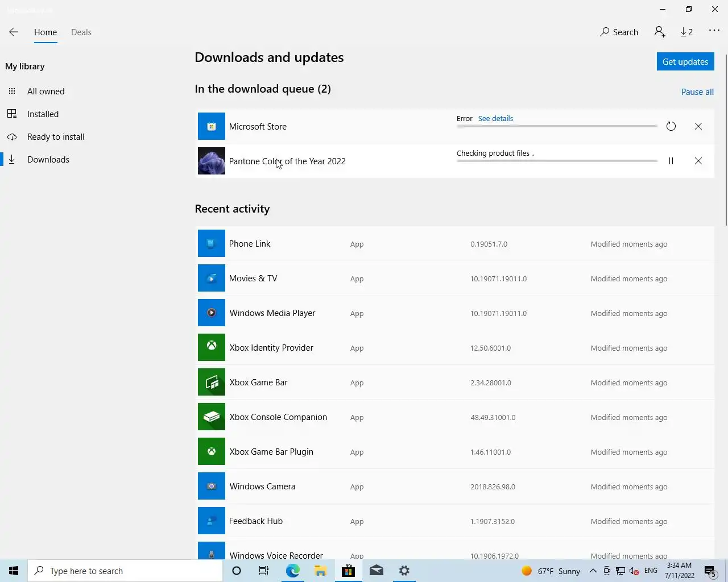The height and width of the screenshot is (582, 728).
Task: Click the Xbox Game Bar icon
Action: tap(212, 383)
